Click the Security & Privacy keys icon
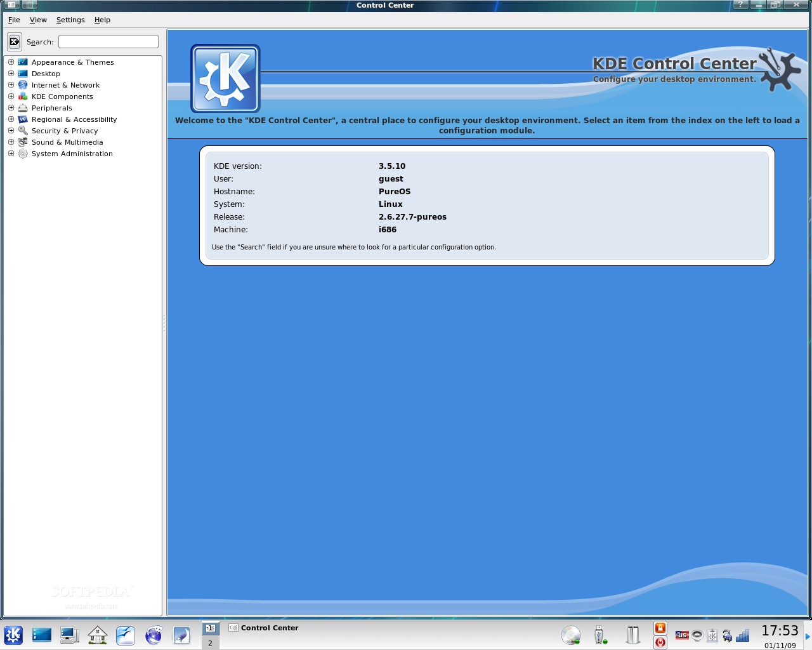Image resolution: width=812 pixels, height=650 pixels. click(23, 131)
